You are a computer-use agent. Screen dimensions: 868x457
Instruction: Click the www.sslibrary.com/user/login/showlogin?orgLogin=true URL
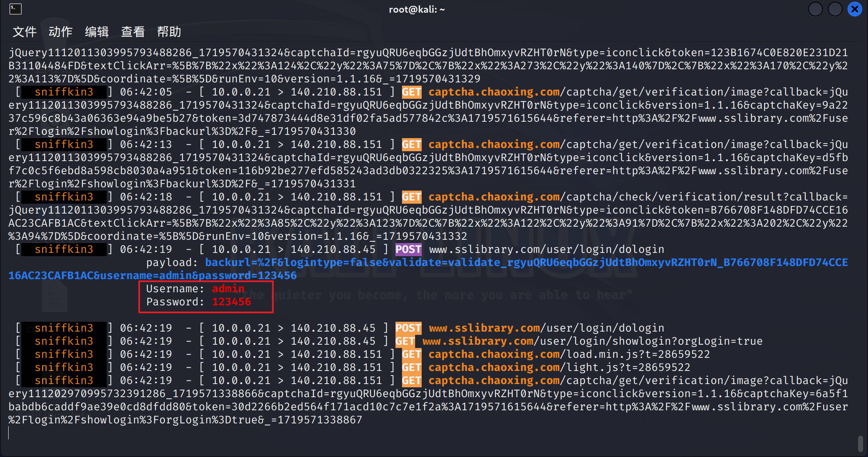tap(592, 341)
